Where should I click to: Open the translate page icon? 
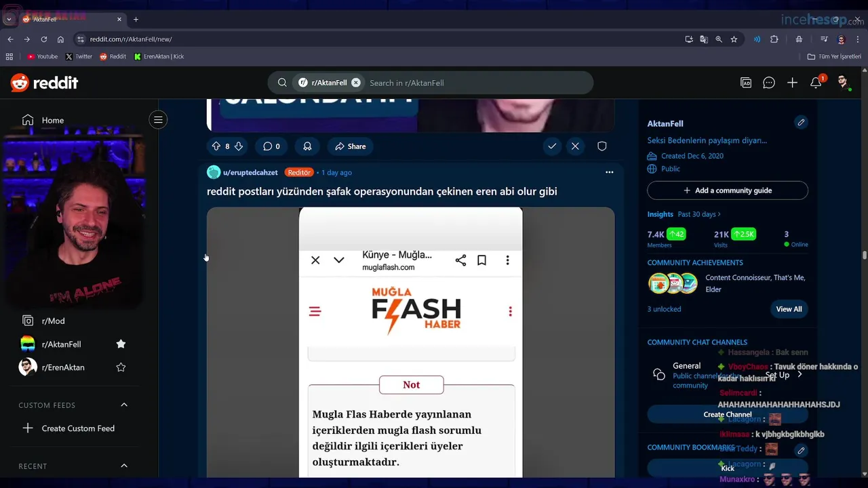704,39
